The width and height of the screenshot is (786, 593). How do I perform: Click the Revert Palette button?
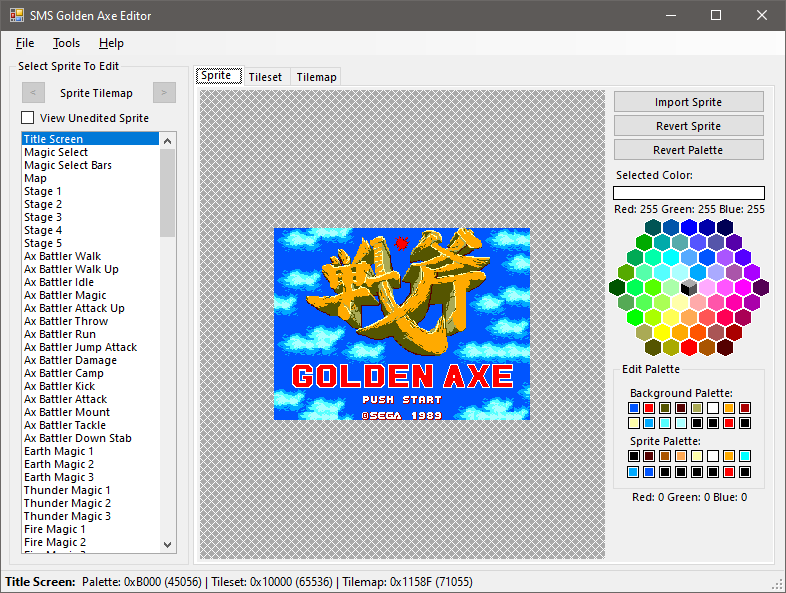point(688,150)
